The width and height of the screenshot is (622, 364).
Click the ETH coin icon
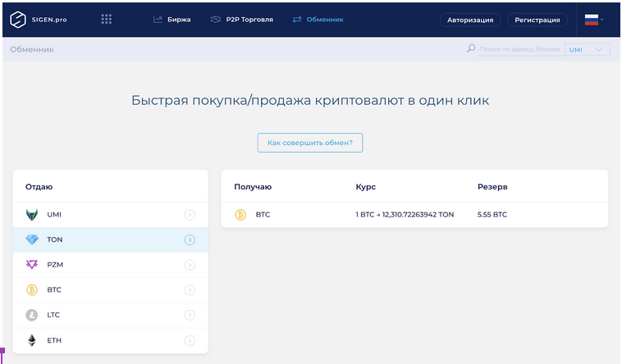[32, 340]
